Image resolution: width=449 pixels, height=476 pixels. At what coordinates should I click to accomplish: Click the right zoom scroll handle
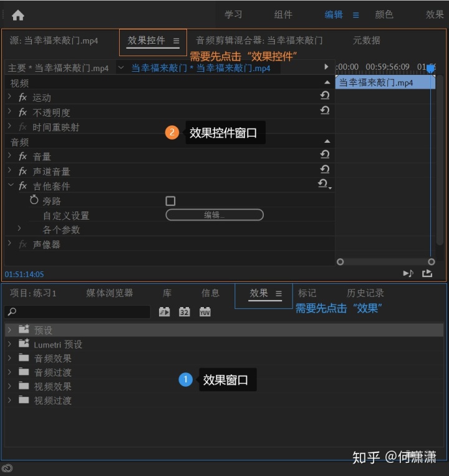[x=432, y=261]
